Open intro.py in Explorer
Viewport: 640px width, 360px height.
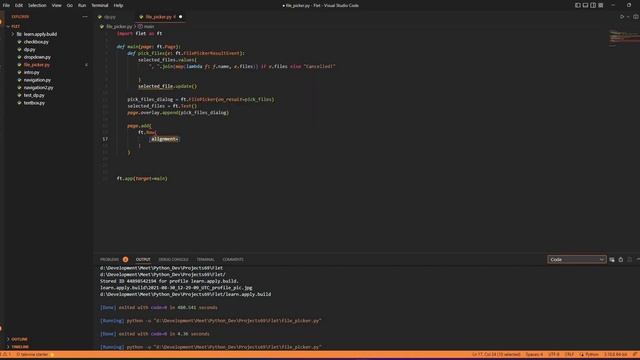click(31, 72)
